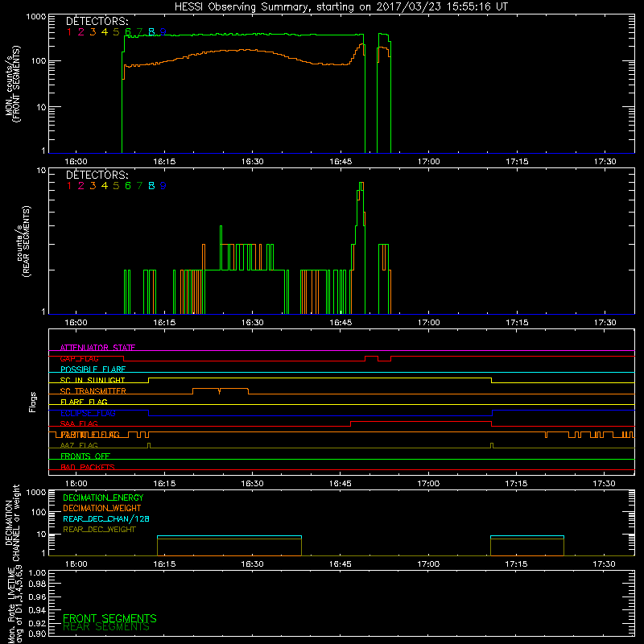Click the 16:00 tick label under front segments plot
Image resolution: width=644 pixels, height=644 pixels.
[76, 162]
